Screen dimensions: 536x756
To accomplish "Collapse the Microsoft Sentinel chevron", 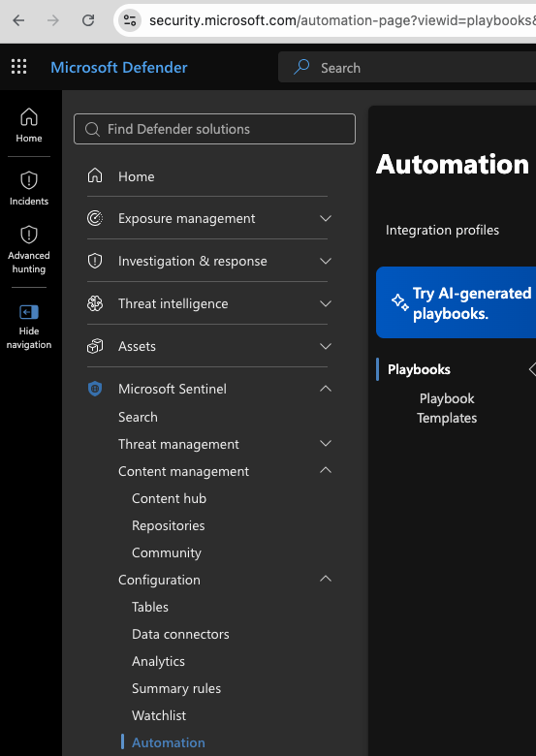I will point(326,388).
